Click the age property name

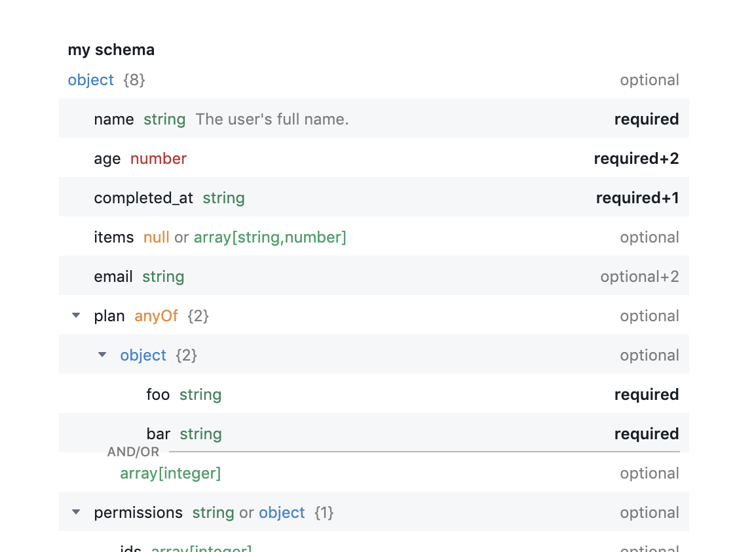point(107,159)
